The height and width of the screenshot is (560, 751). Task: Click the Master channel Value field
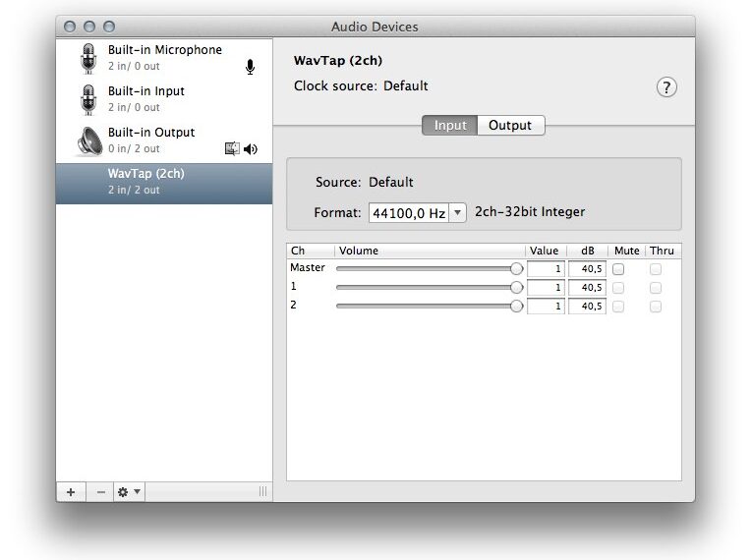pos(546,269)
